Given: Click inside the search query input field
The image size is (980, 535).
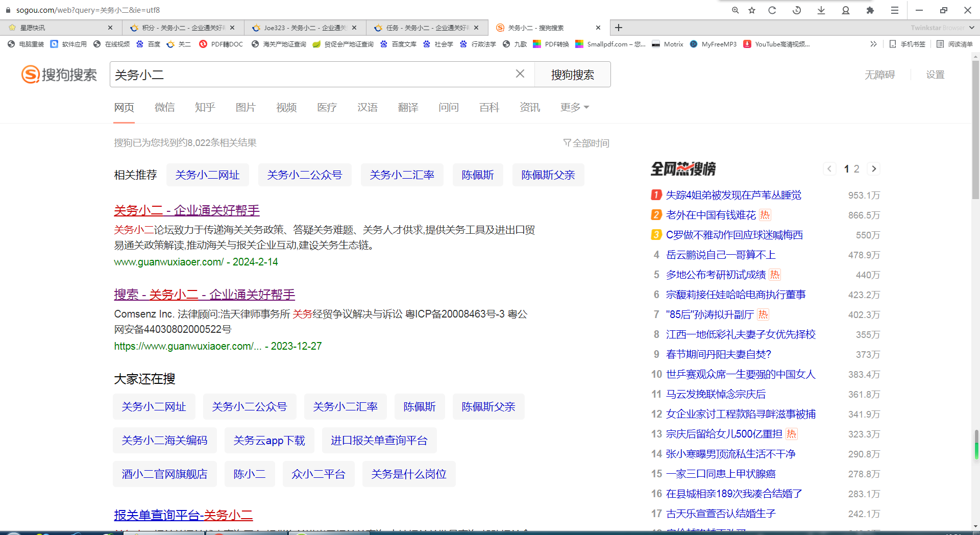Looking at the screenshot, I should [x=311, y=75].
